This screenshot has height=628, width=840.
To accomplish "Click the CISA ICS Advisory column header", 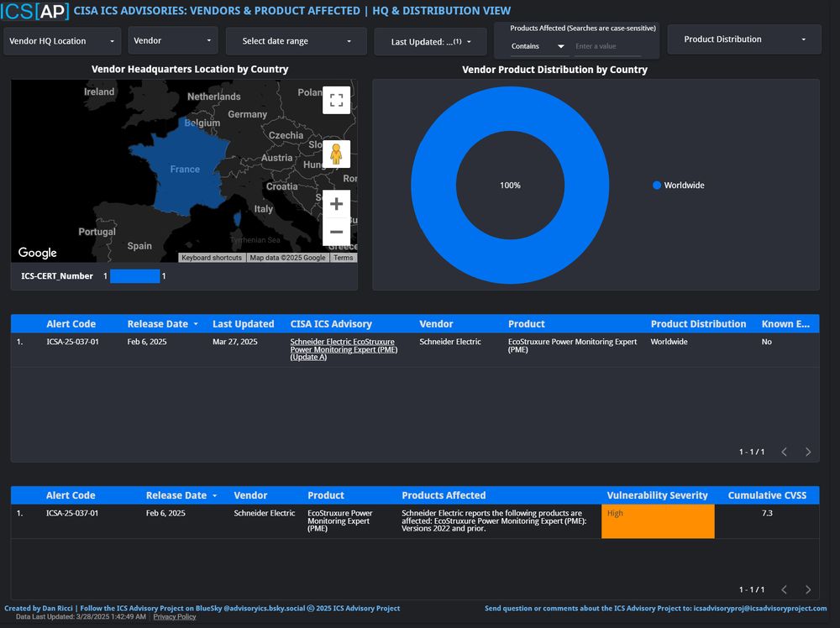I will (331, 324).
